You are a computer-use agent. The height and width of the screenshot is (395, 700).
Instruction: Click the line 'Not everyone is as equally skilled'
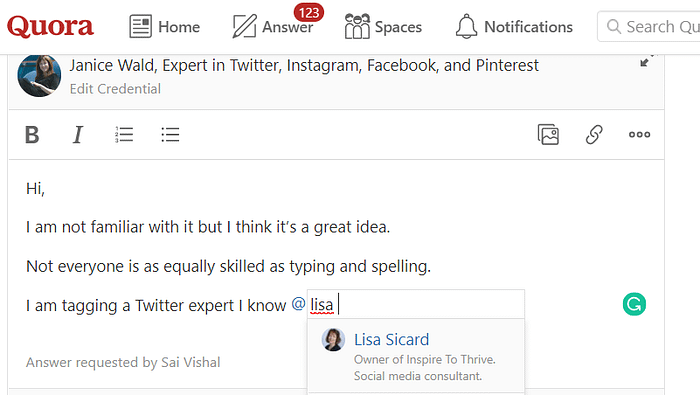(229, 266)
